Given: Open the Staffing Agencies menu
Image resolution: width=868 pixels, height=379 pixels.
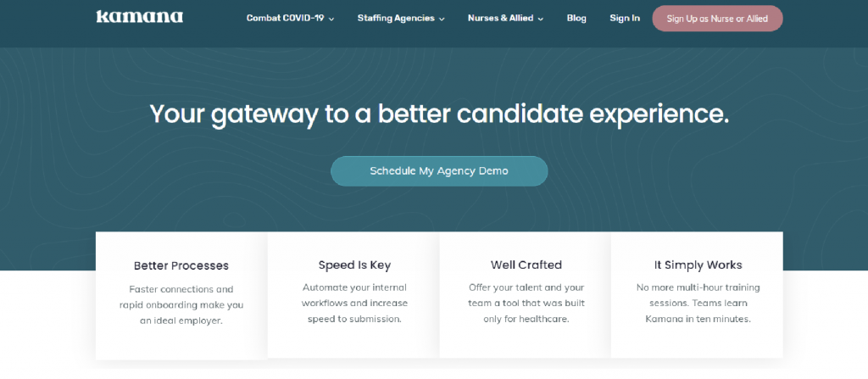Looking at the screenshot, I should (x=401, y=19).
